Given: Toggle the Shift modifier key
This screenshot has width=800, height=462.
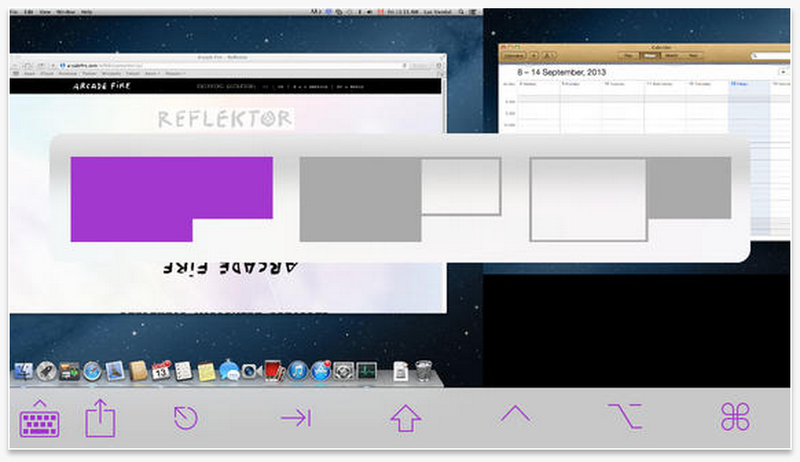Looking at the screenshot, I should [406, 418].
